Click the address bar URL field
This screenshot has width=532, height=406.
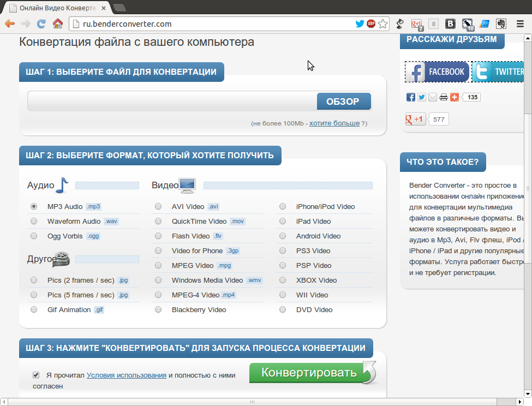[x=213, y=24]
